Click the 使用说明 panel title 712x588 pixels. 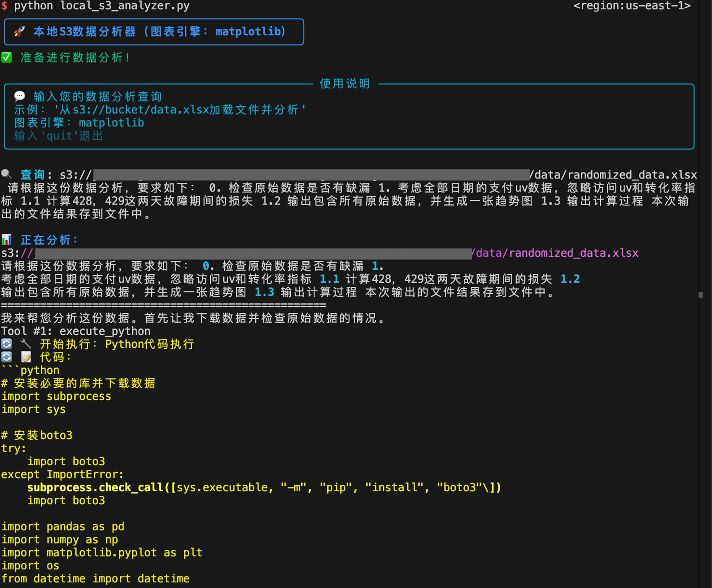pos(345,84)
